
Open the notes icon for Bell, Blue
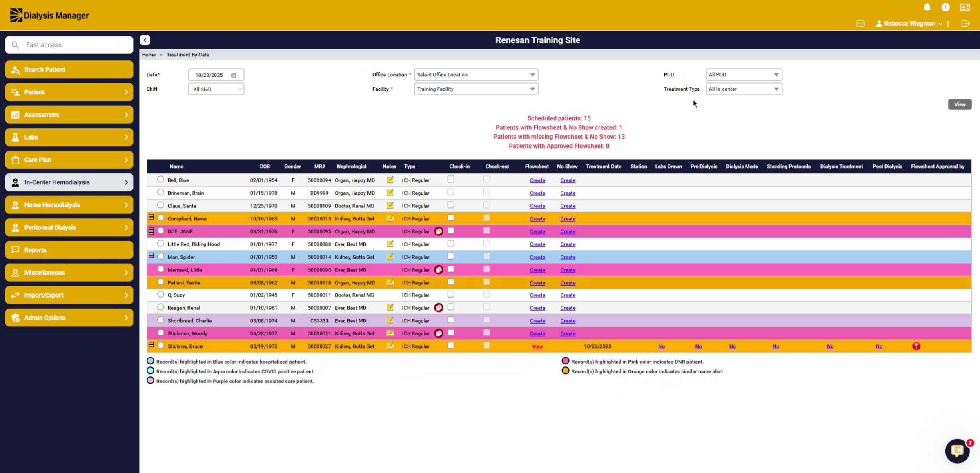click(x=390, y=180)
